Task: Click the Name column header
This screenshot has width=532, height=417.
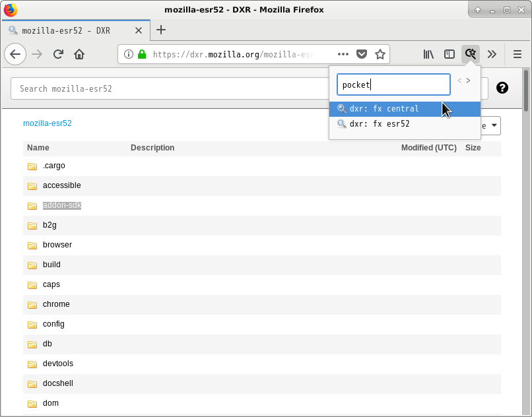Action: [x=38, y=148]
